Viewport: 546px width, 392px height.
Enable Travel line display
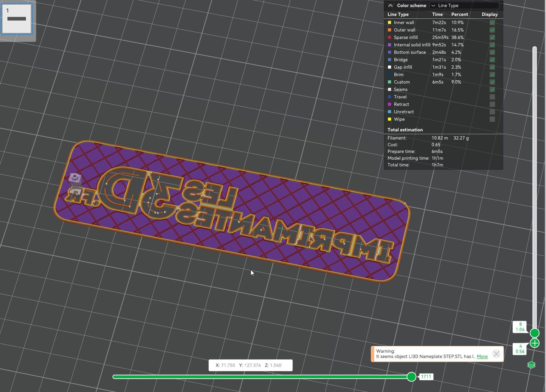click(492, 97)
